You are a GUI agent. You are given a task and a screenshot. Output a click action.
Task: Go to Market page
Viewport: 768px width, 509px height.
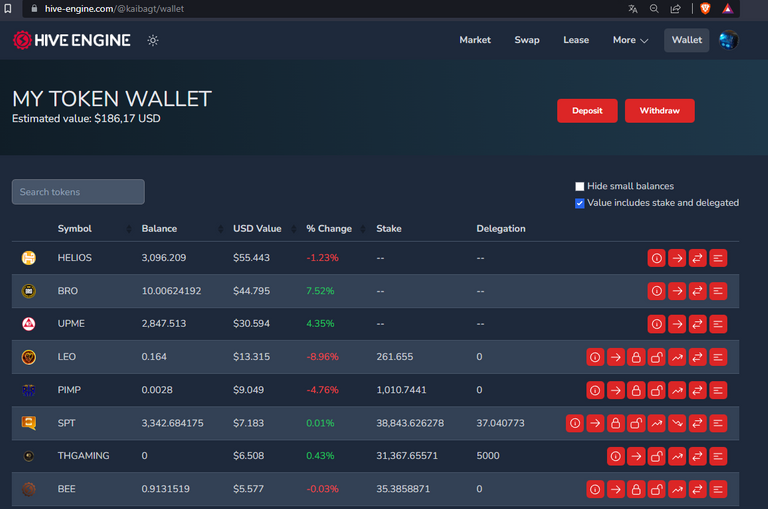(475, 40)
